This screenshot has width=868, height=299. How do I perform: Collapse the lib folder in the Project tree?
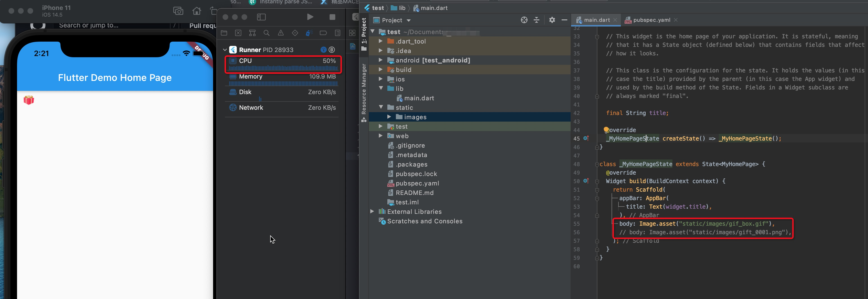[x=381, y=88]
